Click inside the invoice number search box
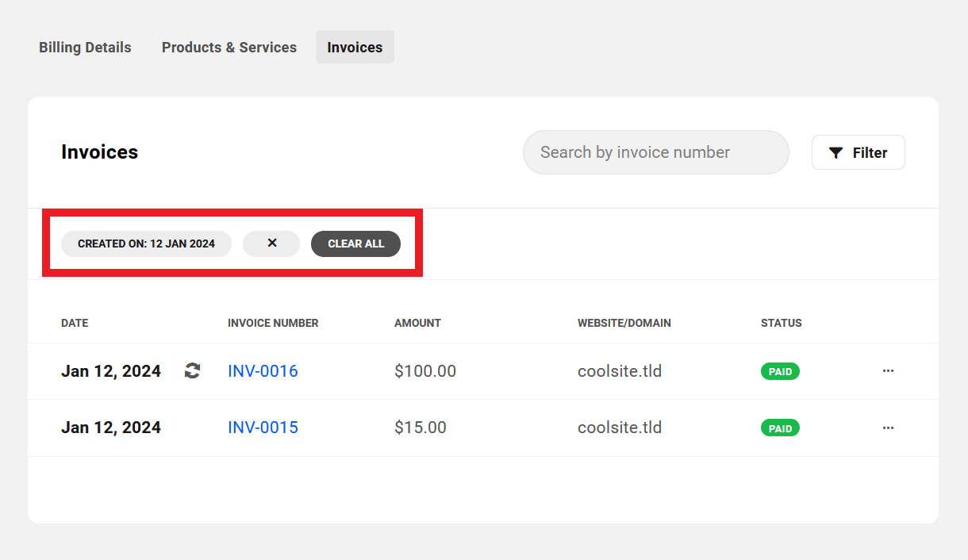Image resolution: width=968 pixels, height=560 pixels. 655,152
